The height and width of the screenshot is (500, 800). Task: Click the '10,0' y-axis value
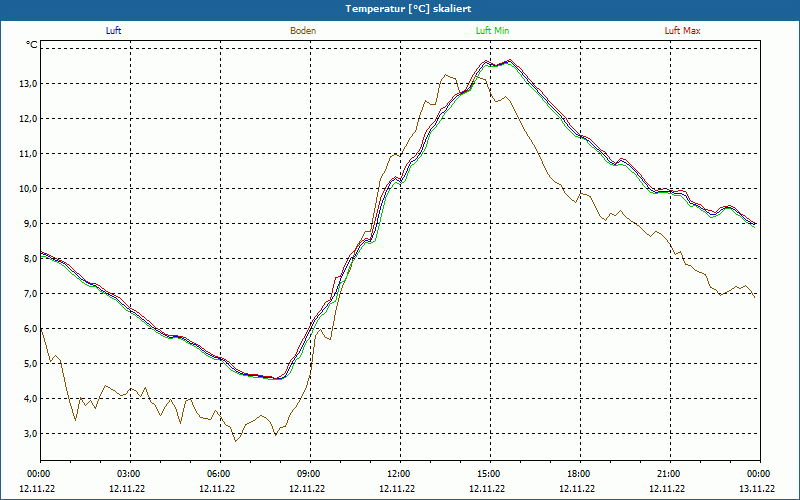28,189
